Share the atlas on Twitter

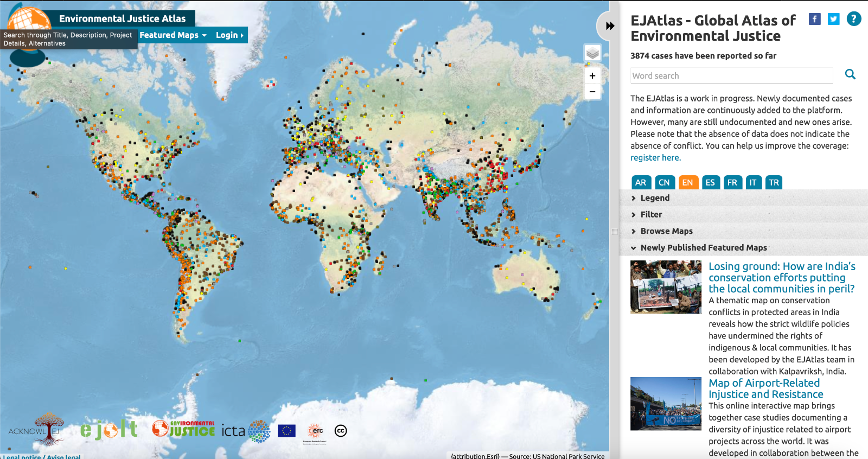[834, 19]
